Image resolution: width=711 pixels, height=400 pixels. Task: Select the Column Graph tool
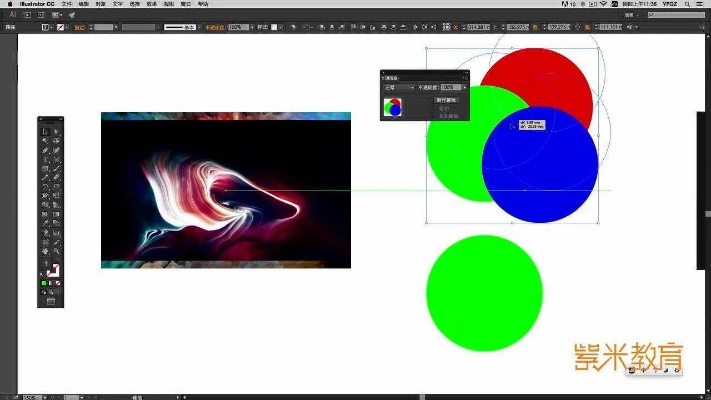pos(57,232)
